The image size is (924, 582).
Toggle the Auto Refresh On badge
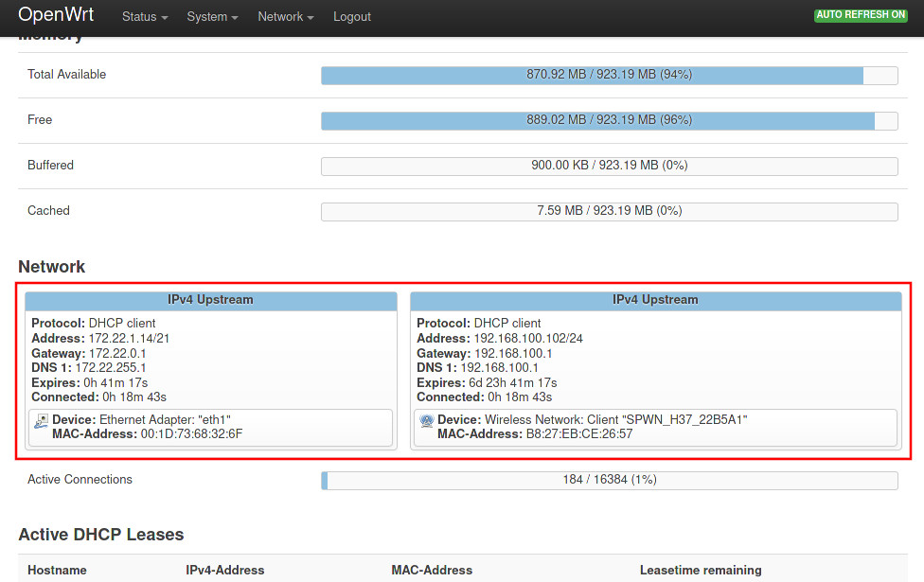point(861,15)
